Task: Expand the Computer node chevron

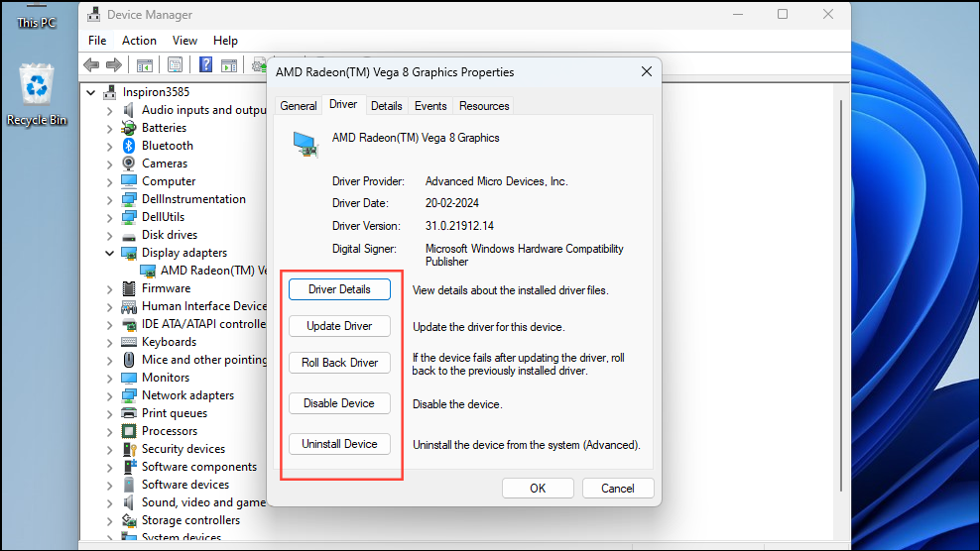Action: tap(109, 181)
